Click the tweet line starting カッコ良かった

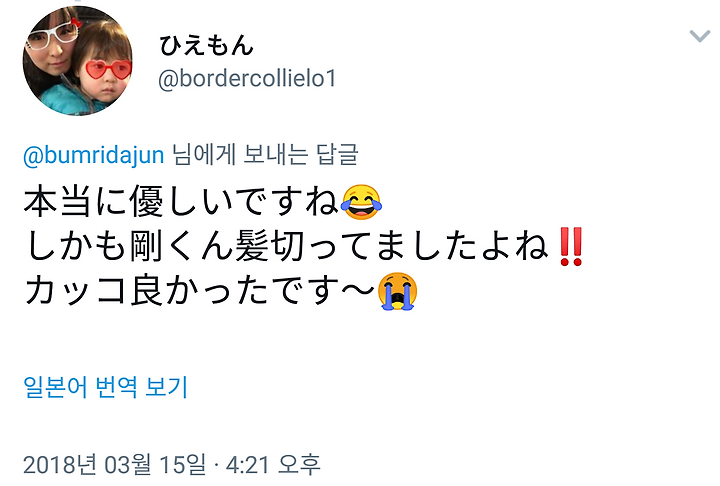220,291
